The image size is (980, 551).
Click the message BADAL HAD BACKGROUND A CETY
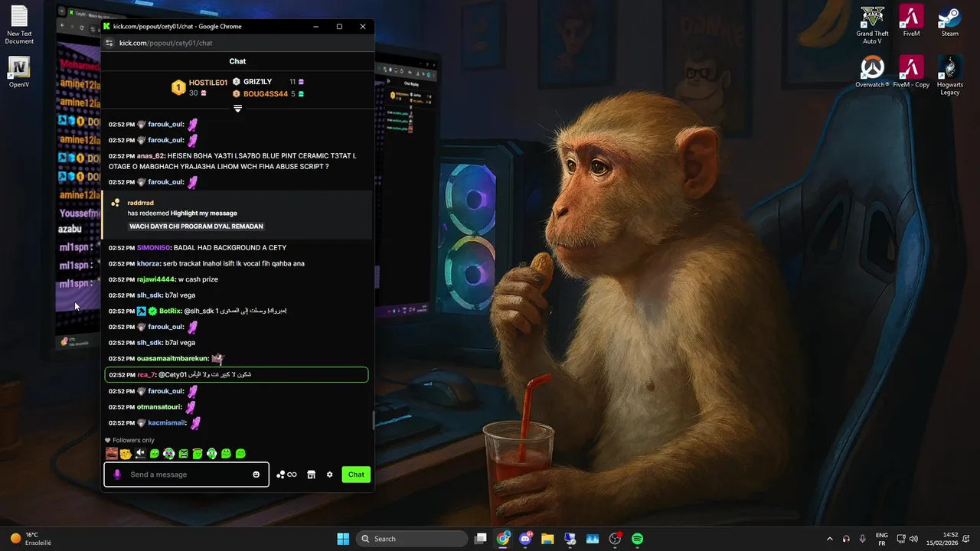click(230, 248)
